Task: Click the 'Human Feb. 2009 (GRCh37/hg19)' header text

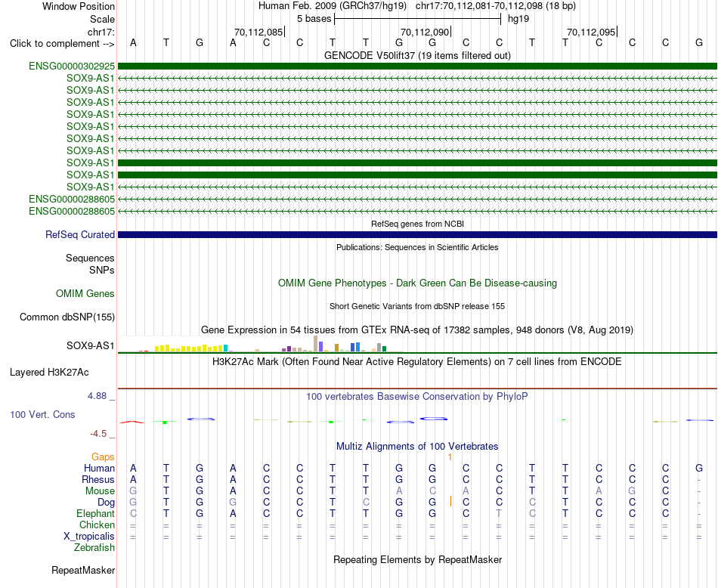Action: [x=333, y=6]
